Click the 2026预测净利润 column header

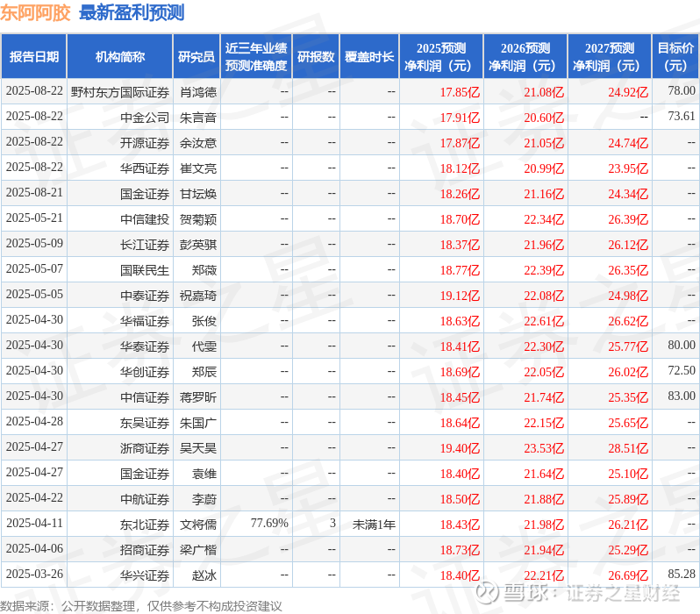tap(525, 57)
